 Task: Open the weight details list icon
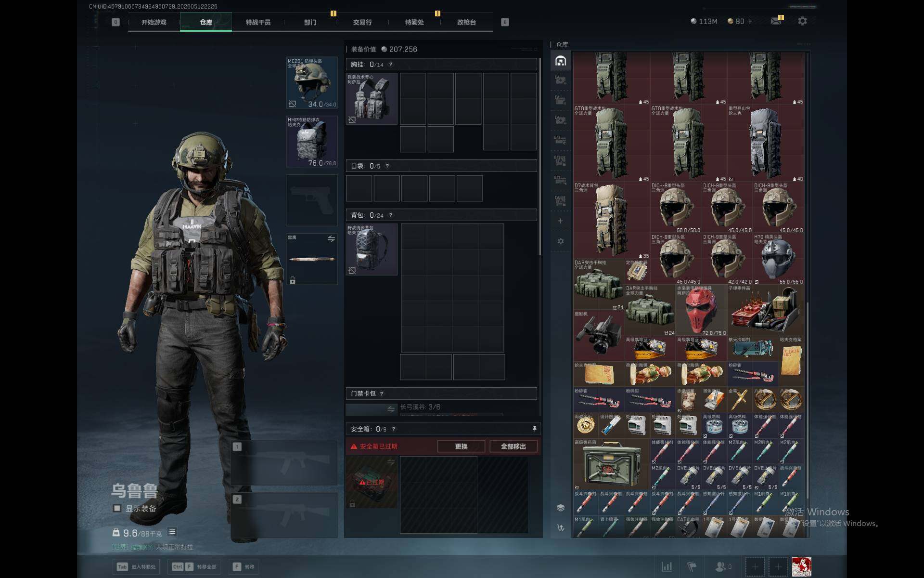(172, 532)
